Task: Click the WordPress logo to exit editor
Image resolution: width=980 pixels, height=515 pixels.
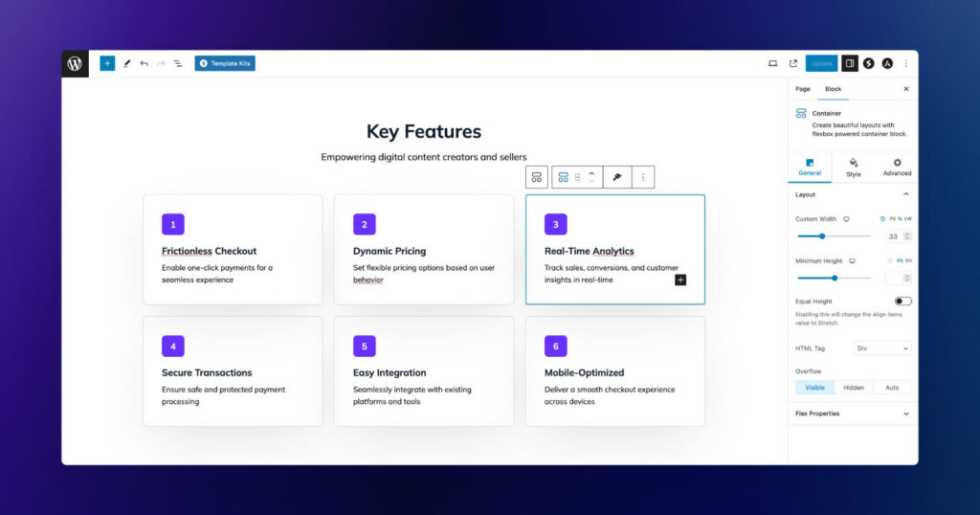Action: coord(76,64)
